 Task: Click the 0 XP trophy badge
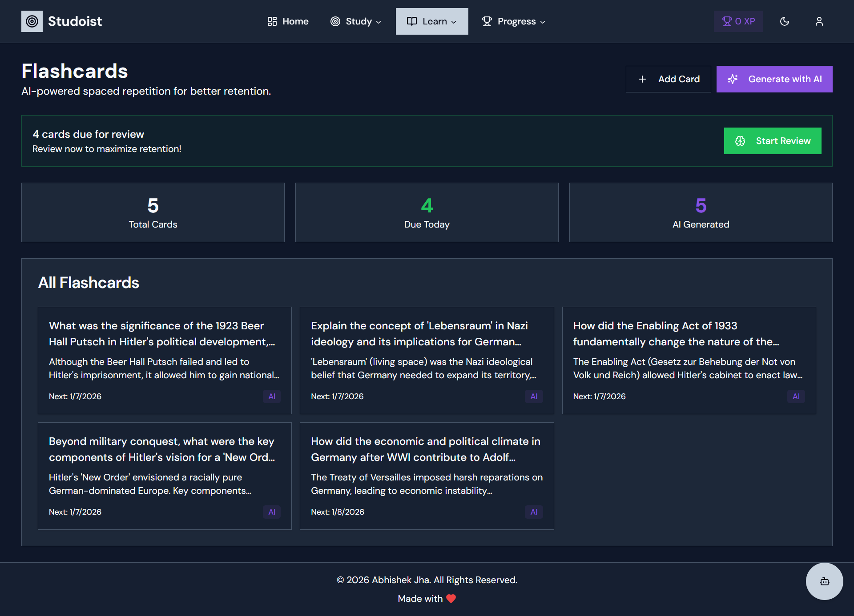pyautogui.click(x=738, y=21)
